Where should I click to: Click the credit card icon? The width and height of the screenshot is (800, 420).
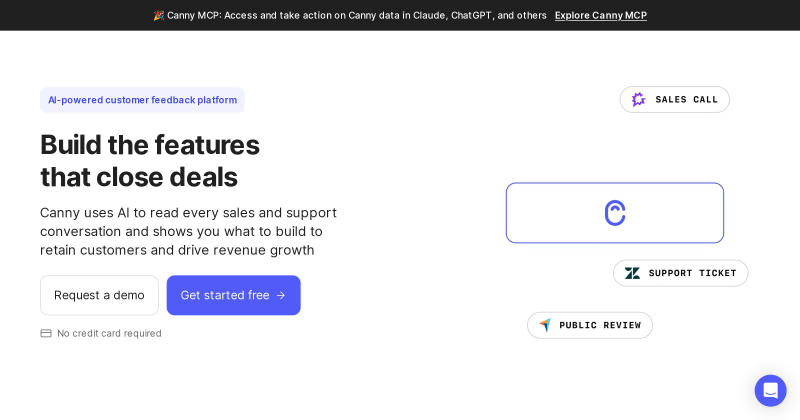[x=46, y=333]
